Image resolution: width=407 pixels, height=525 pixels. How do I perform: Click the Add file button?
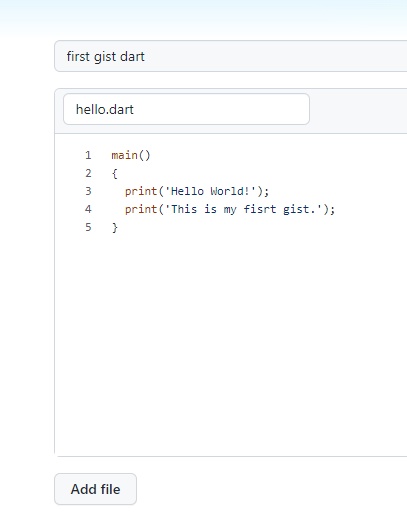click(95, 489)
